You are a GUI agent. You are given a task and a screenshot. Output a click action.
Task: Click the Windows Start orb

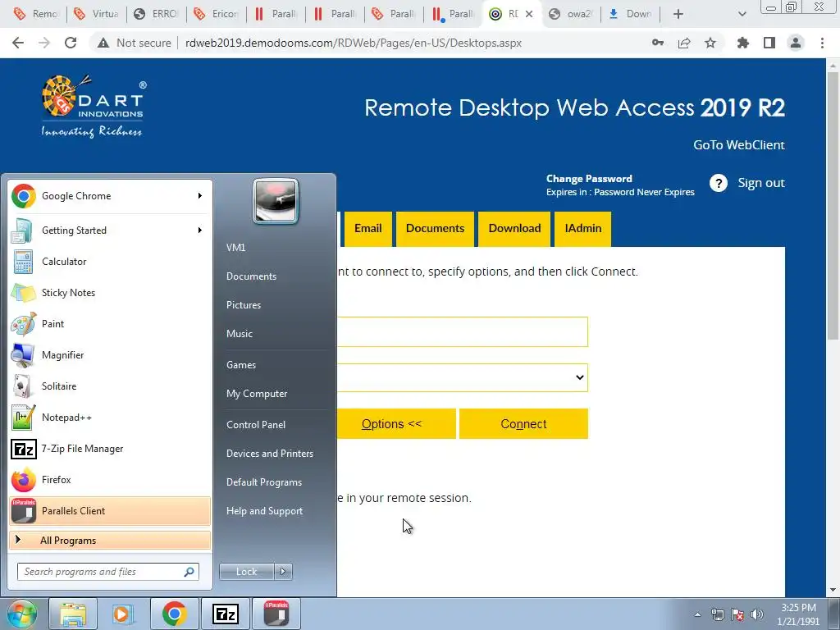[x=21, y=614]
